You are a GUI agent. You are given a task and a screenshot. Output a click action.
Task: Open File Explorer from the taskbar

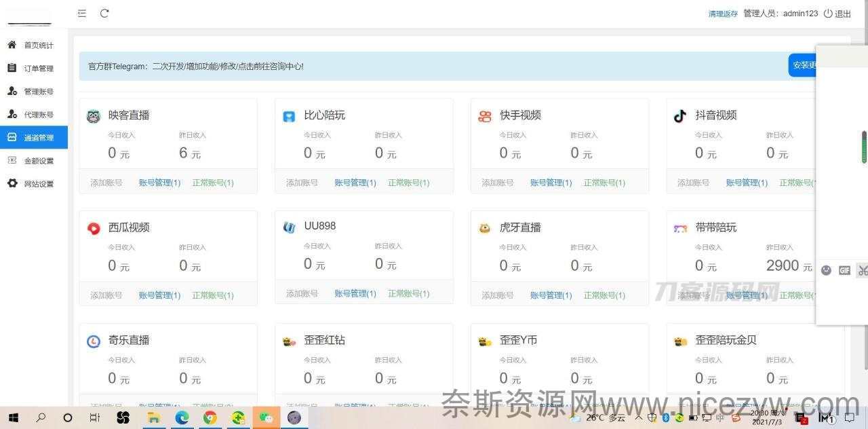(154, 417)
